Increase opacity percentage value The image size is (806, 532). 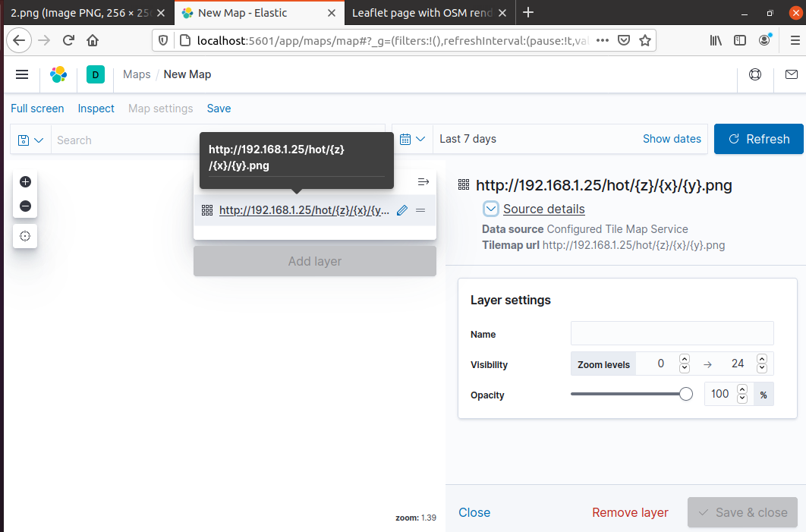pos(741,389)
